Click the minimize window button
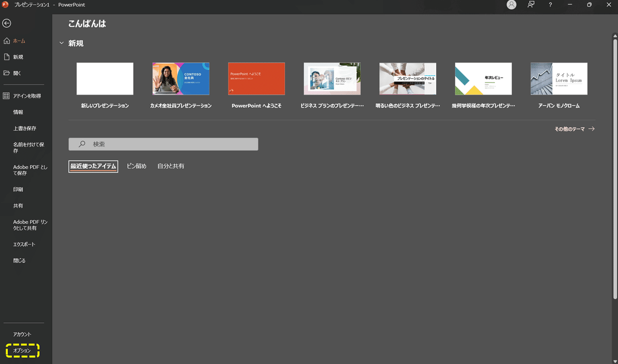Image resolution: width=618 pixels, height=364 pixels. pyautogui.click(x=570, y=5)
